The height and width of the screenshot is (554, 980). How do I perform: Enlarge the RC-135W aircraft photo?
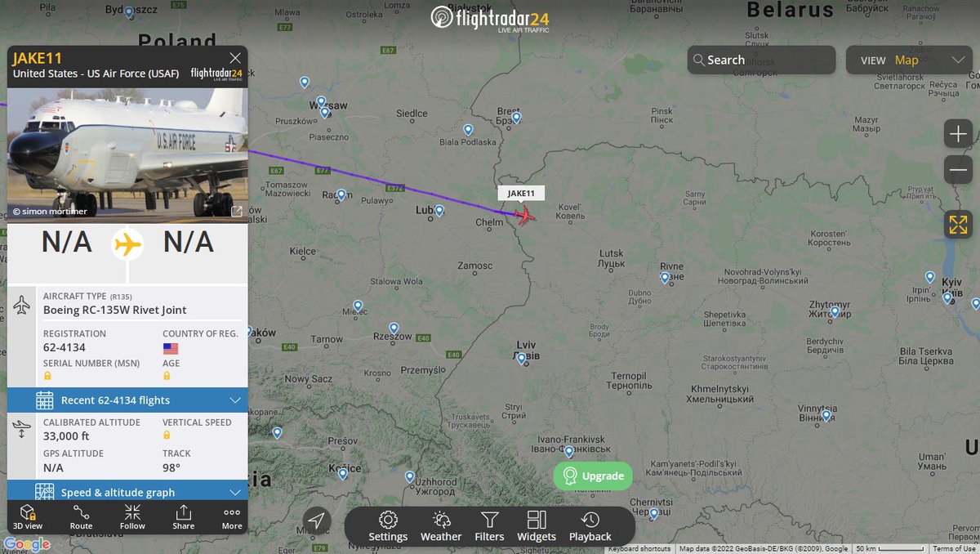click(x=237, y=212)
